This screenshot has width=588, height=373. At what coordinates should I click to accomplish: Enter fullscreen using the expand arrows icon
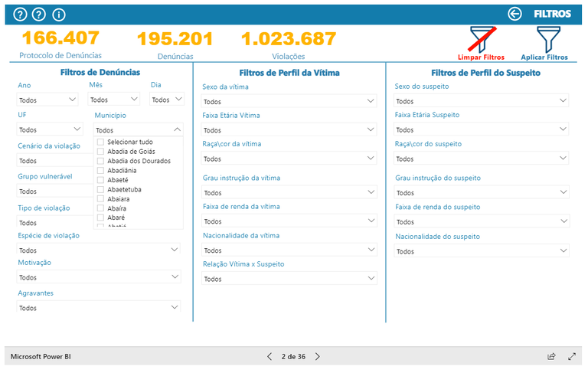pyautogui.click(x=572, y=356)
